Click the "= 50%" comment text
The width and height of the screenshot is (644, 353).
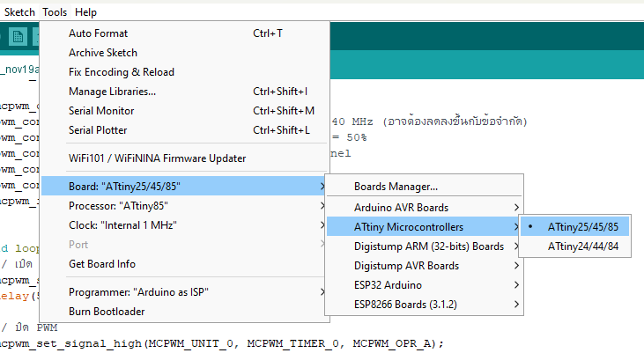coord(349,137)
